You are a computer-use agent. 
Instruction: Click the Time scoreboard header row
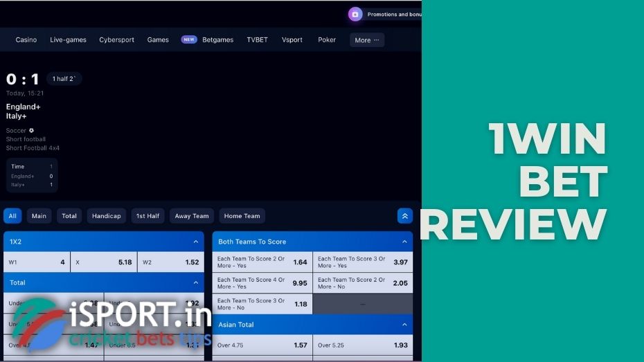(32, 166)
